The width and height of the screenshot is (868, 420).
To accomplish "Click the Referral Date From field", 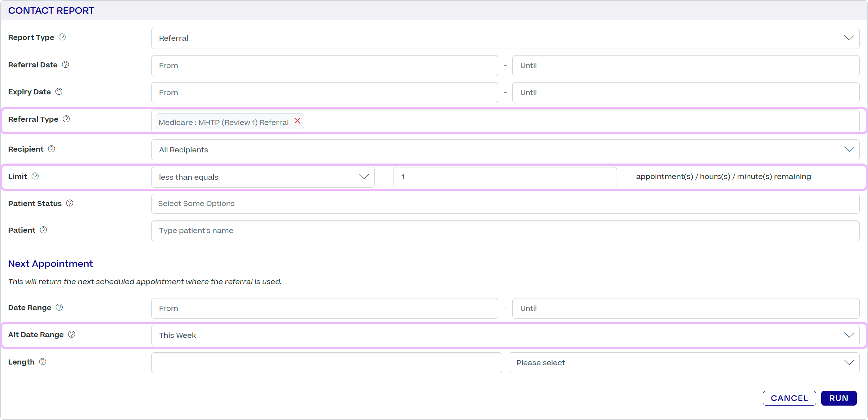I will [x=324, y=66].
